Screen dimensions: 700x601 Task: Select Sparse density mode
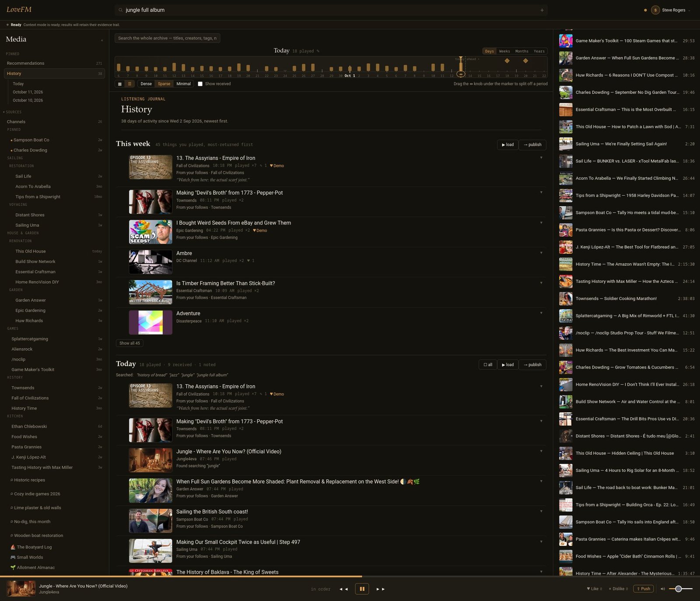(164, 84)
